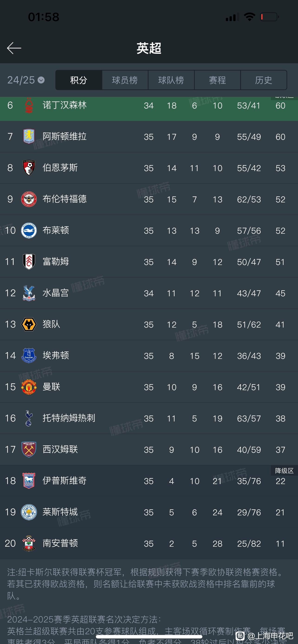Tap the Wolves wolf-head crest
Screen dimensions: 298x644
click(29, 324)
